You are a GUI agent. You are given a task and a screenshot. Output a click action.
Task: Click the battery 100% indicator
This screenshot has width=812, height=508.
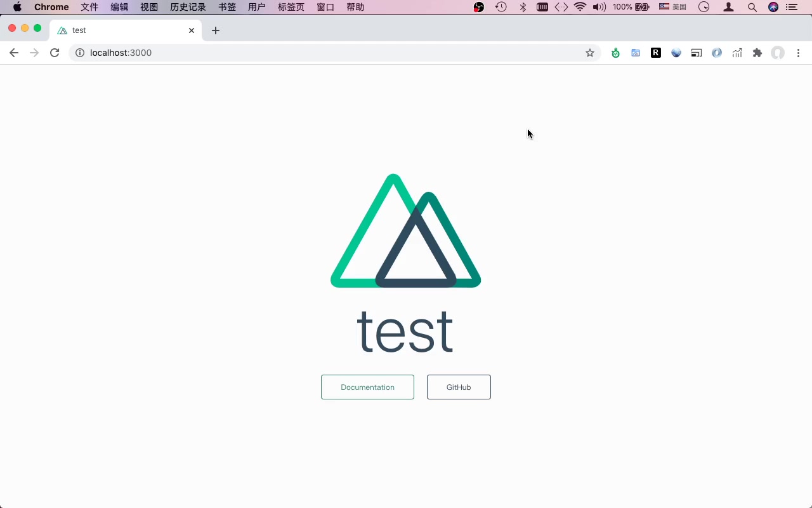pyautogui.click(x=631, y=7)
